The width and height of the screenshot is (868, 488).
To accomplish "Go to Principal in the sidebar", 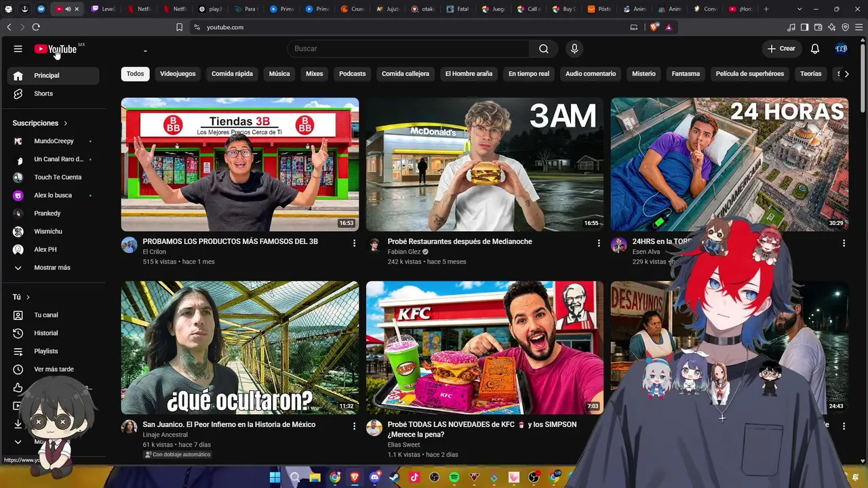I will point(54,75).
